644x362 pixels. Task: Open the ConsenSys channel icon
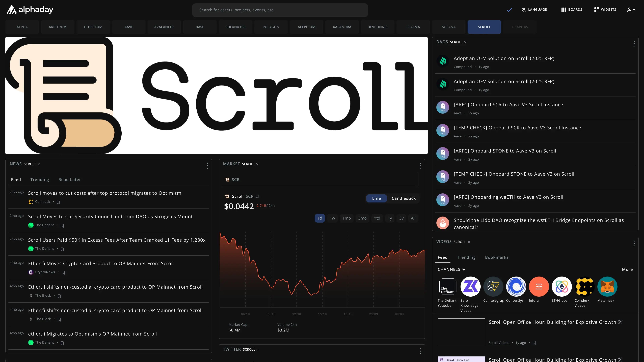click(516, 287)
